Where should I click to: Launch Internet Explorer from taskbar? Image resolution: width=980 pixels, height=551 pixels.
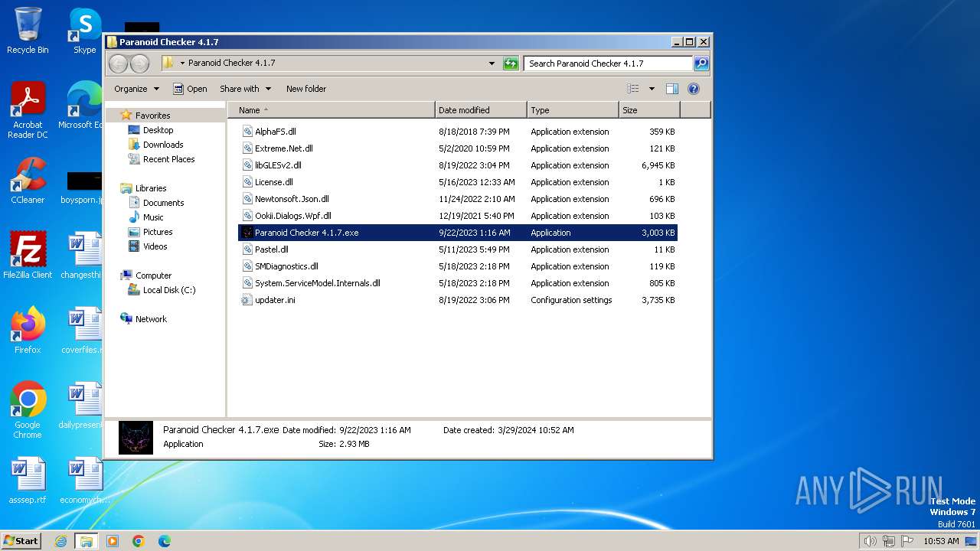(x=60, y=541)
